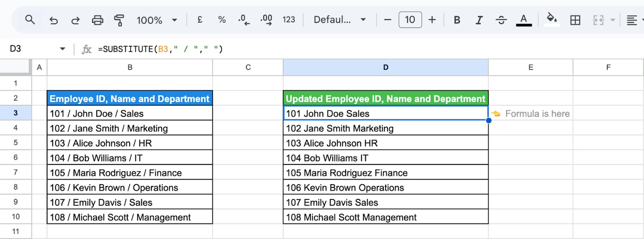Select column A header
The height and width of the screenshot is (239, 644).
[x=39, y=68]
